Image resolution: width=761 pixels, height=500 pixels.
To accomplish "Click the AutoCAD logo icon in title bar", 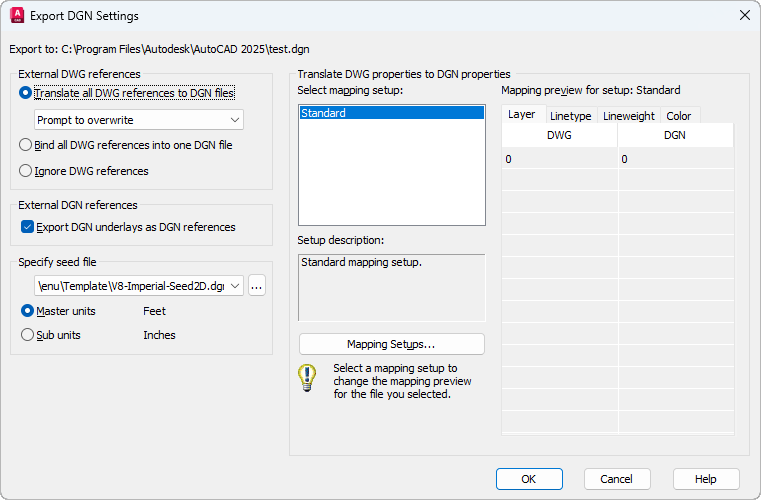I will [17, 16].
